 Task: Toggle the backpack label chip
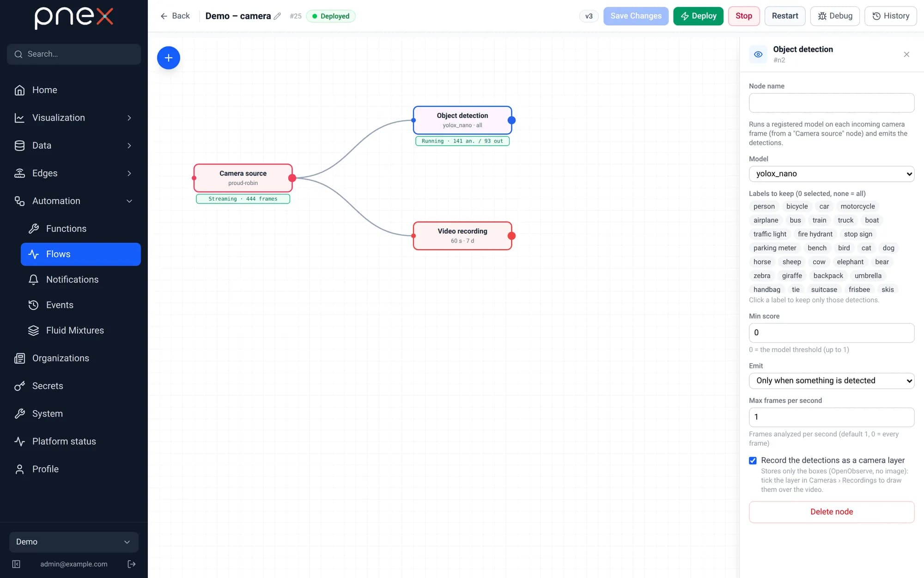click(828, 276)
